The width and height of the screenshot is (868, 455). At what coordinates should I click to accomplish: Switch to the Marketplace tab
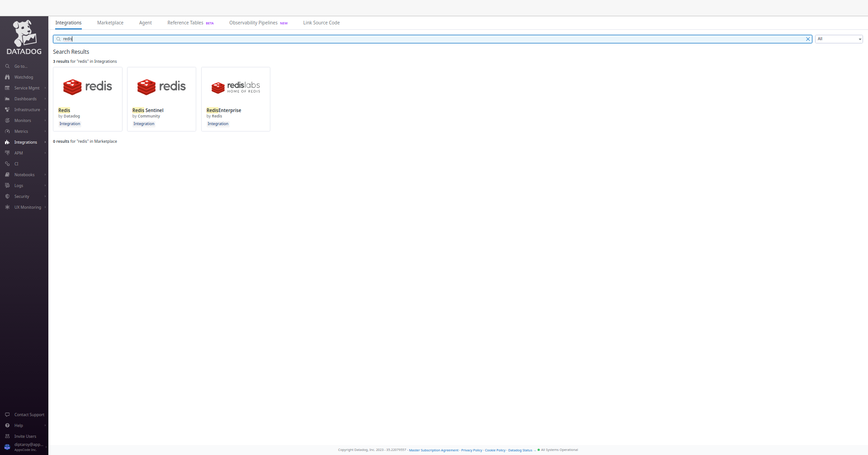click(110, 23)
